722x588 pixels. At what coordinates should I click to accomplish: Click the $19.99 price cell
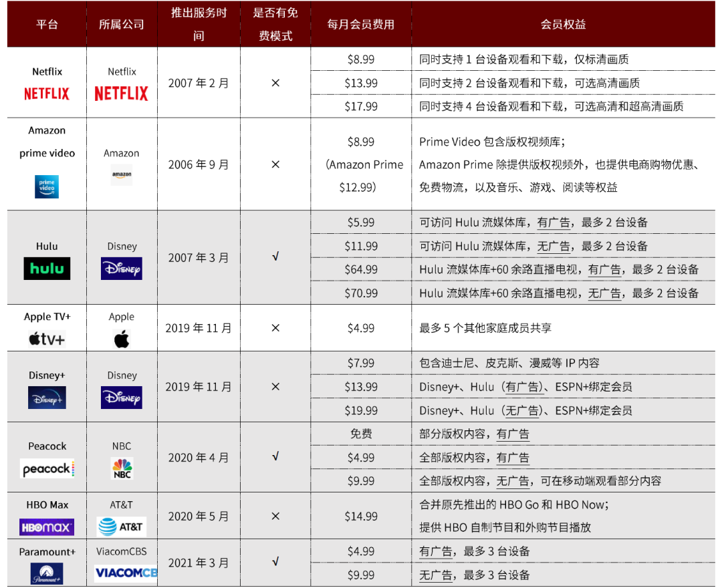click(361, 411)
